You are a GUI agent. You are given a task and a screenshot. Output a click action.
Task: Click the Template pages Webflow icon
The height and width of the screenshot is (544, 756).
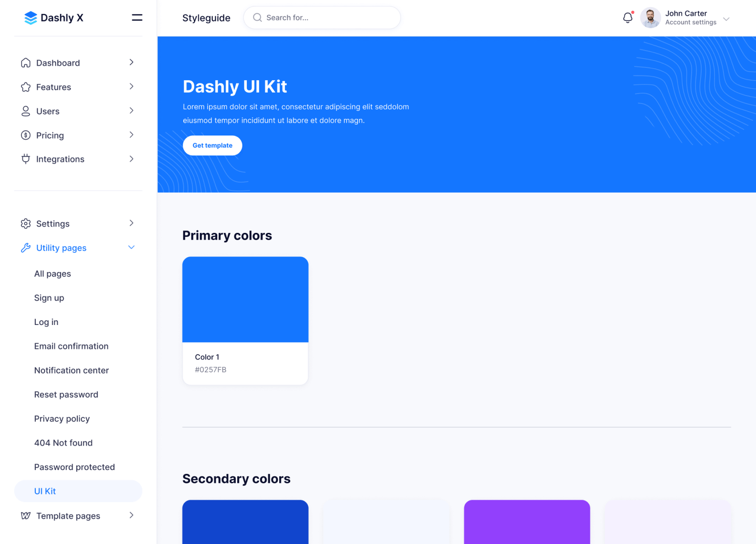pyautogui.click(x=26, y=515)
